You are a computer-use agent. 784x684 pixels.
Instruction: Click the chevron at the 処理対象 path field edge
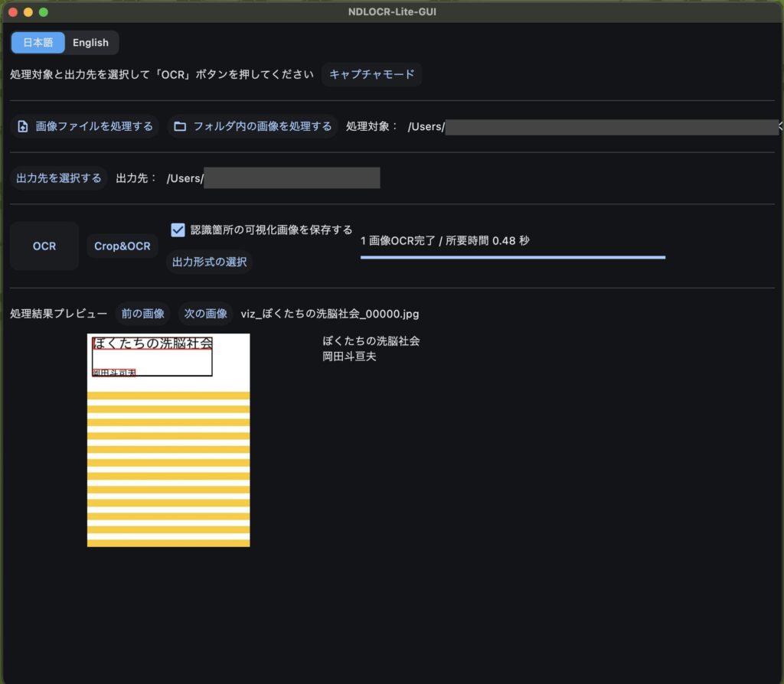click(x=779, y=126)
